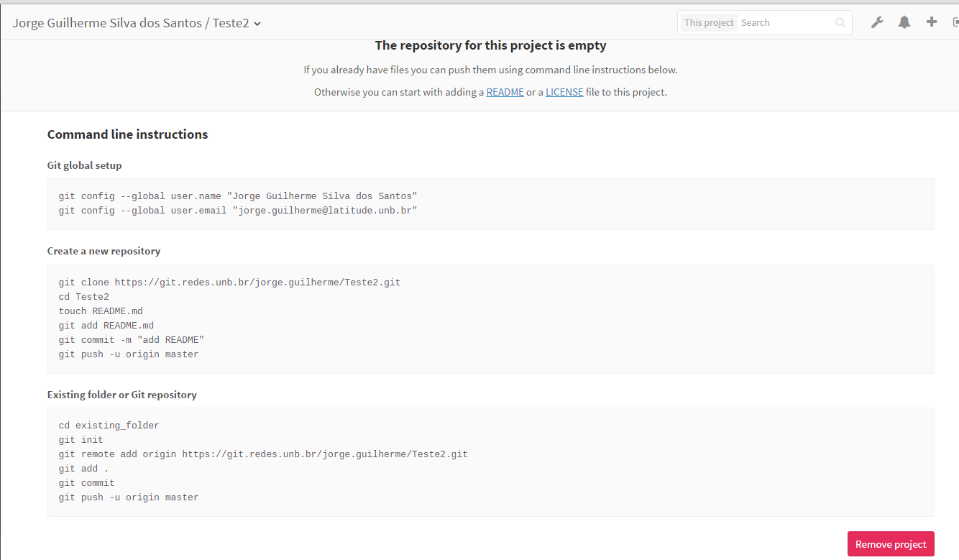The image size is (959, 560).
Task: Click the sign out icon at far right
Action: click(955, 22)
